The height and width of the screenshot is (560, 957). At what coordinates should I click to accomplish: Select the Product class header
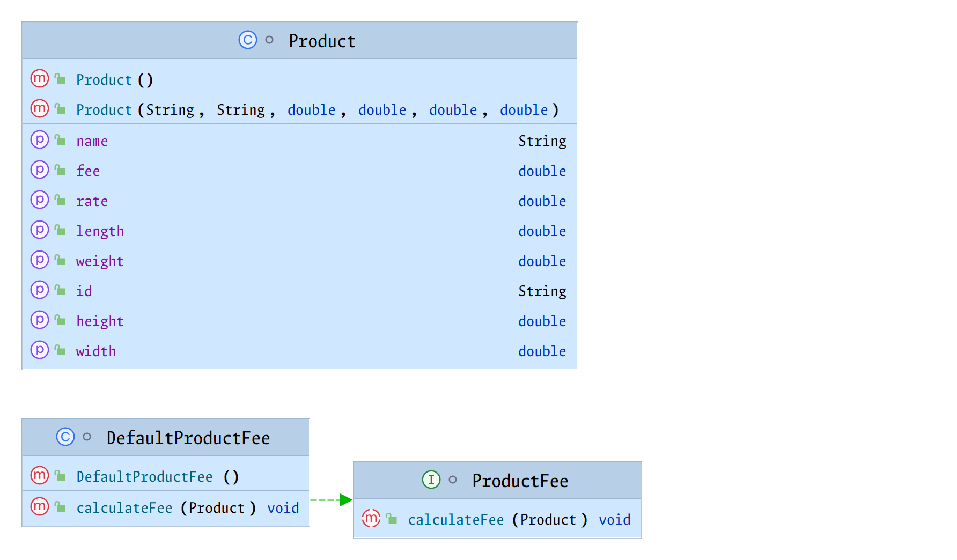click(x=322, y=41)
